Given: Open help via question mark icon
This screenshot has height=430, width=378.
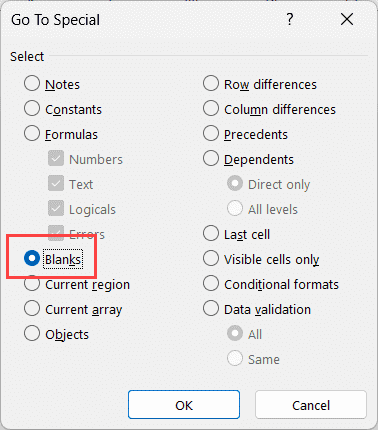Looking at the screenshot, I should coord(290,19).
